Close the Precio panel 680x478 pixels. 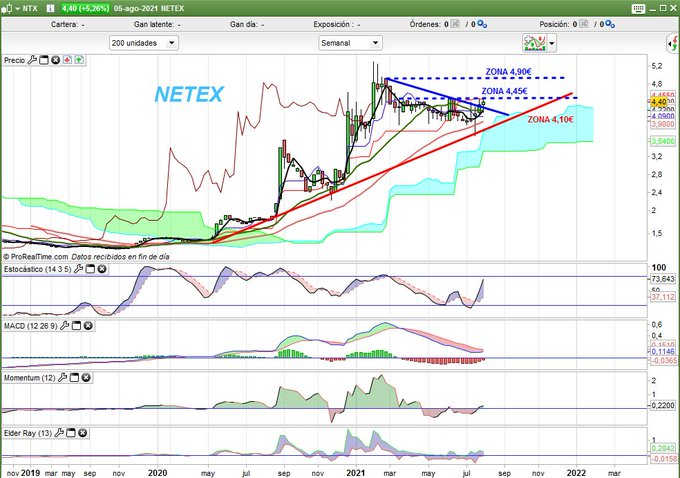point(56,60)
